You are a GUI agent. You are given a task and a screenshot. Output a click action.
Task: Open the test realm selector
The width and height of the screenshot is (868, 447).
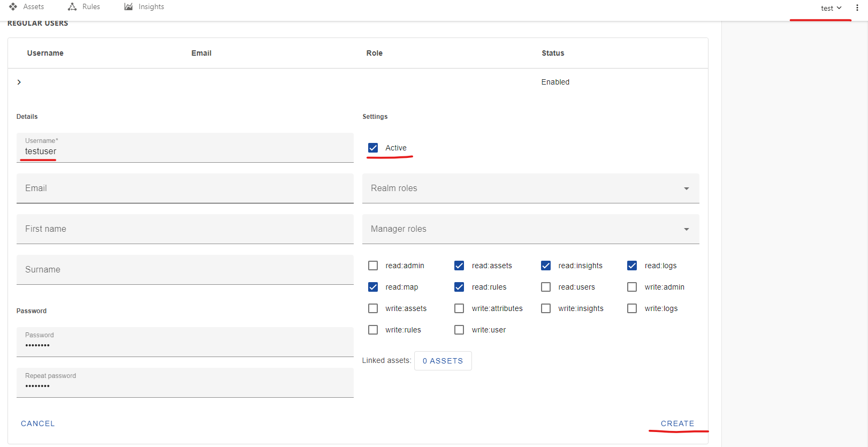coord(831,8)
